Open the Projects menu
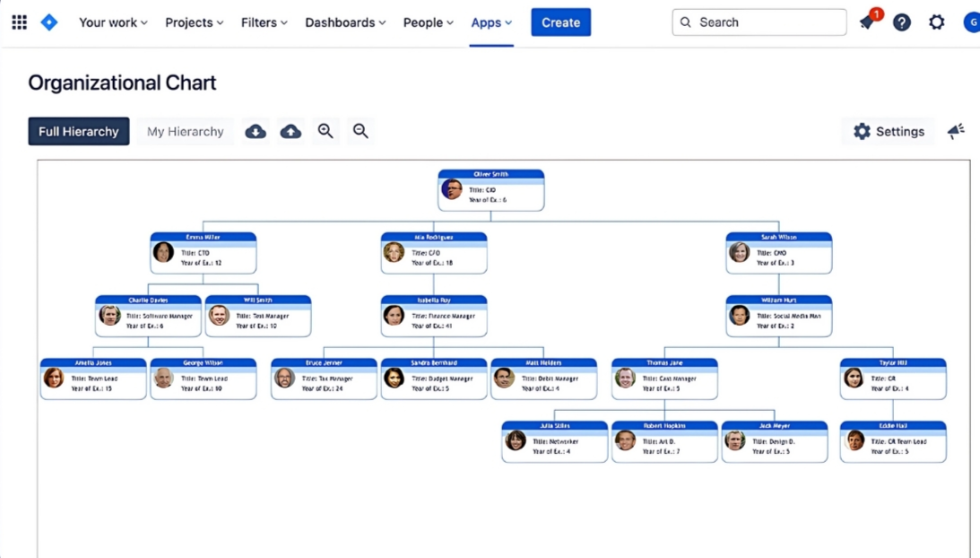 coord(194,22)
